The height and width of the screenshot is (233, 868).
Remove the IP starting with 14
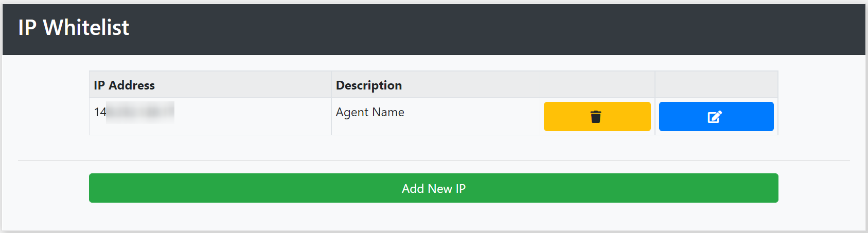point(597,116)
